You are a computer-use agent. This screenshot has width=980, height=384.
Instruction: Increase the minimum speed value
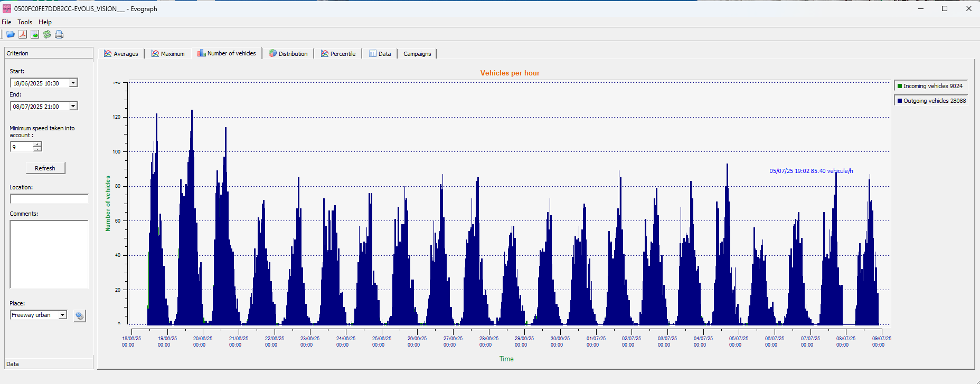click(x=37, y=144)
